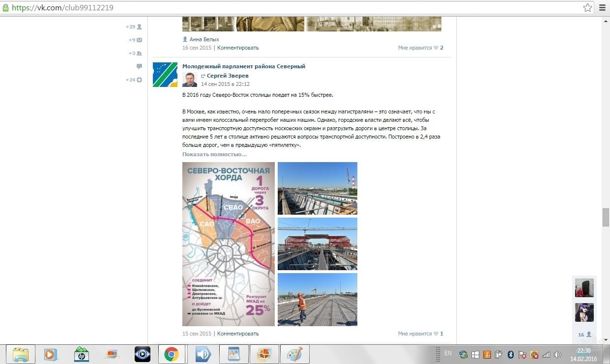
Task: Click the EN language indicator in taskbar
Action: [x=448, y=353]
